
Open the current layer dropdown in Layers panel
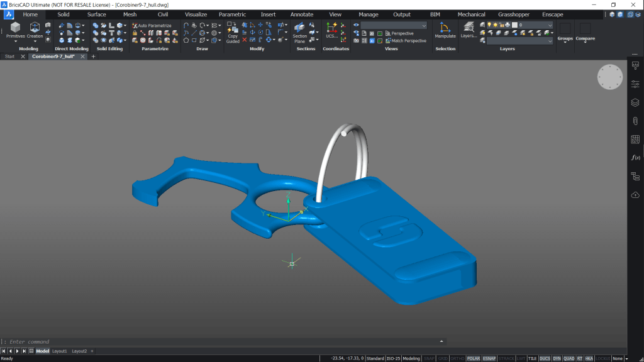(550, 25)
